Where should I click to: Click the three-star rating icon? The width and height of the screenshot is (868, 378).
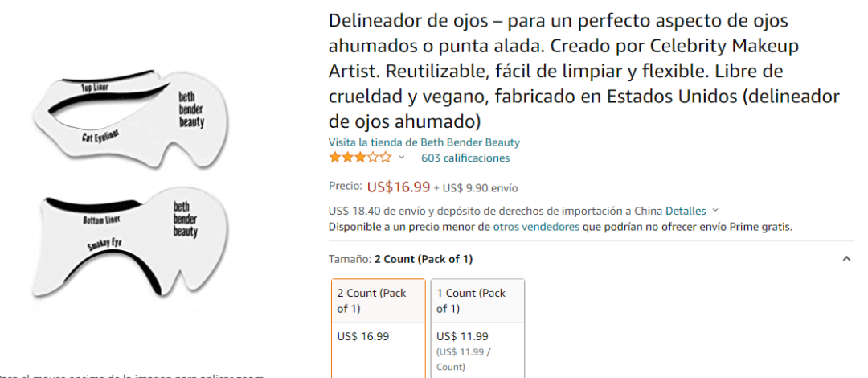pos(360,158)
